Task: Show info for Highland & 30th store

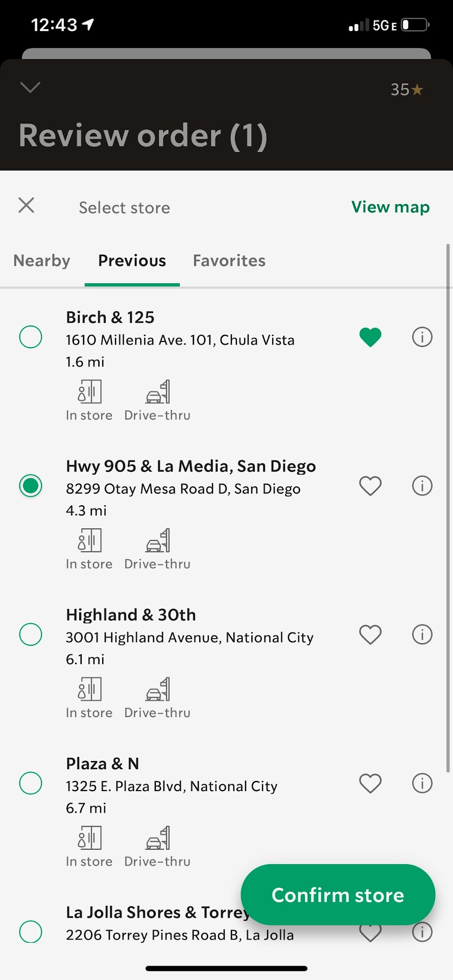Action: 422,635
